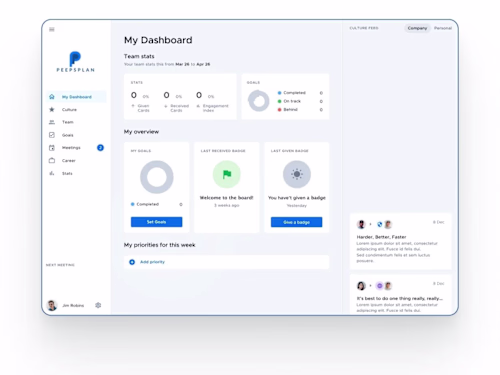Click the Next Meeting label in sidebar

coord(60,265)
